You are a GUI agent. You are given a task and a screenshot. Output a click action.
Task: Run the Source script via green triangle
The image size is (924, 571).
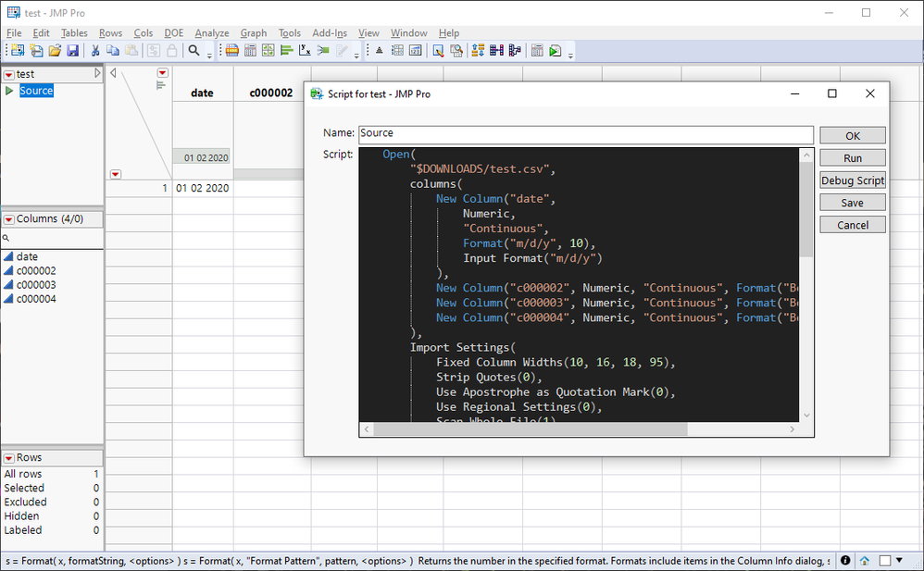click(9, 91)
